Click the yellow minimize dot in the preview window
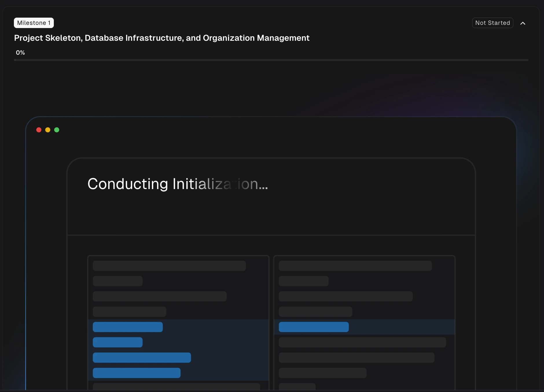Image resolution: width=544 pixels, height=392 pixels. [x=48, y=130]
